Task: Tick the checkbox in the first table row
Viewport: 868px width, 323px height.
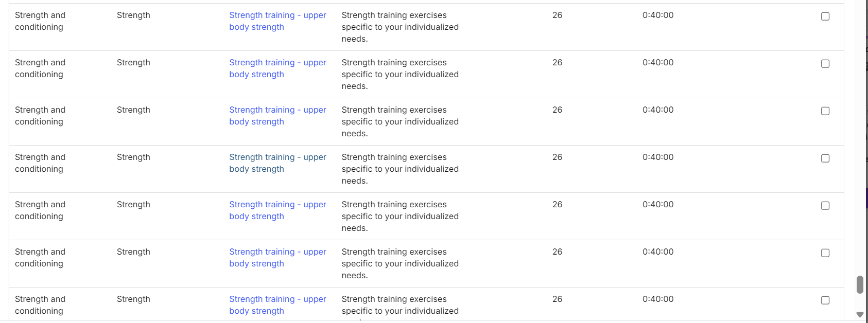Action: pyautogui.click(x=825, y=16)
